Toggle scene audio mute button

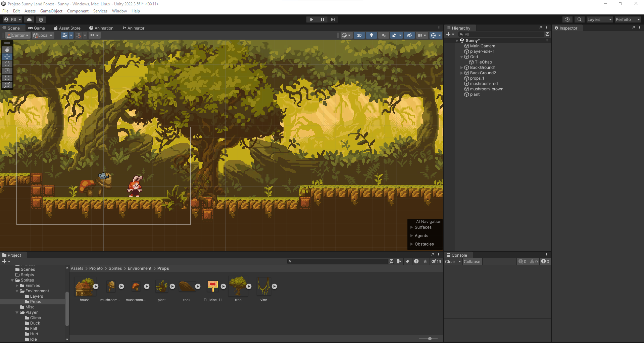(383, 35)
